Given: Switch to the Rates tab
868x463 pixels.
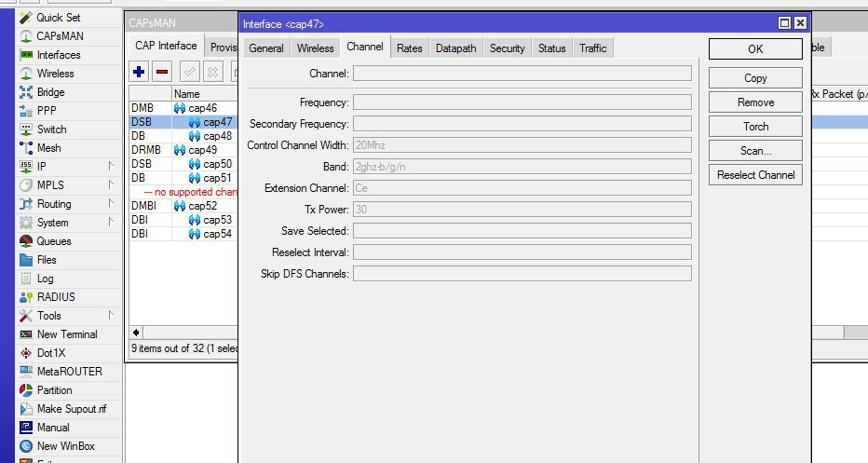Looking at the screenshot, I should pyautogui.click(x=410, y=48).
